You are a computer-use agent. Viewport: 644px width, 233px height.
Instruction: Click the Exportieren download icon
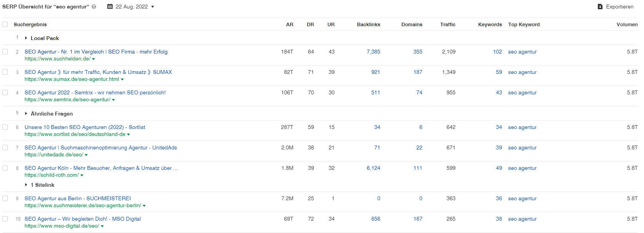599,7
